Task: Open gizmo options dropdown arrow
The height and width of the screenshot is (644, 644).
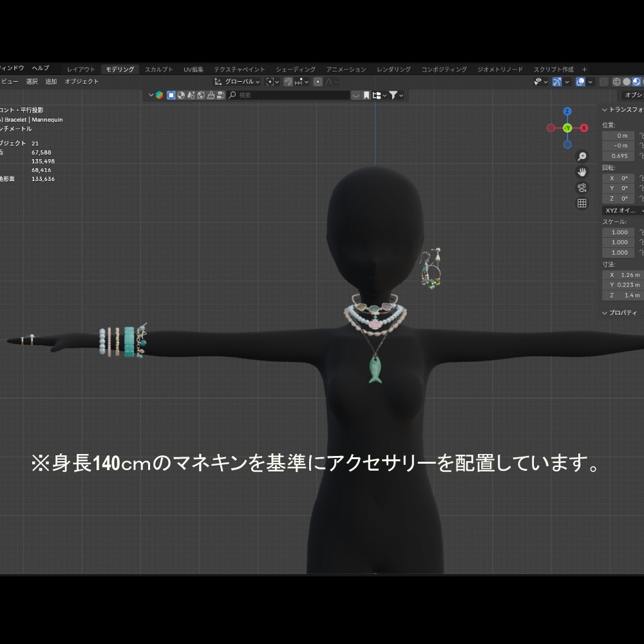Action: [567, 82]
